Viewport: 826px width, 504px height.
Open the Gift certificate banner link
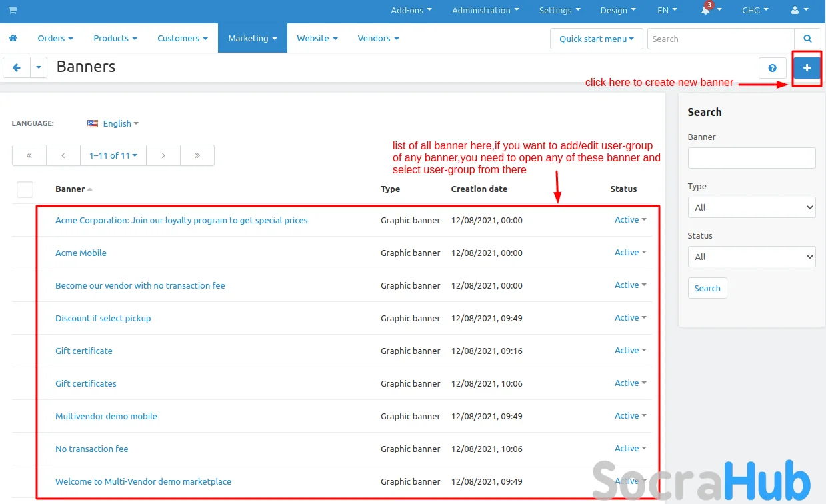point(84,351)
